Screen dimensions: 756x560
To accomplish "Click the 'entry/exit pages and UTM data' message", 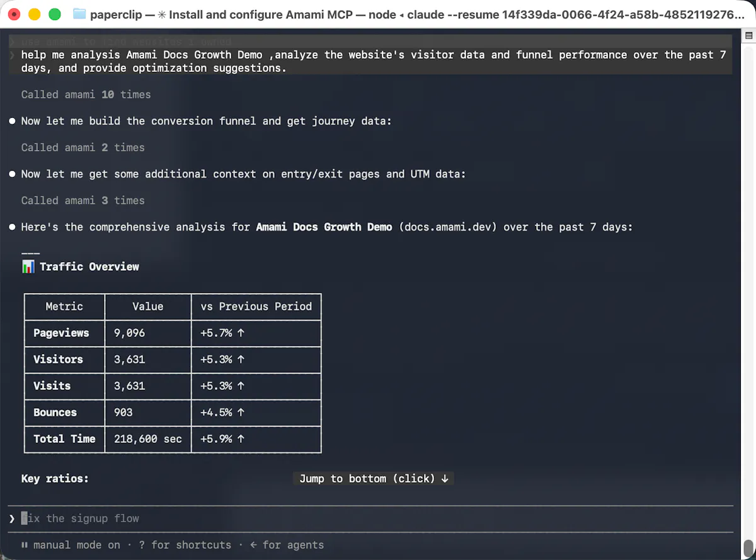I will point(243,174).
